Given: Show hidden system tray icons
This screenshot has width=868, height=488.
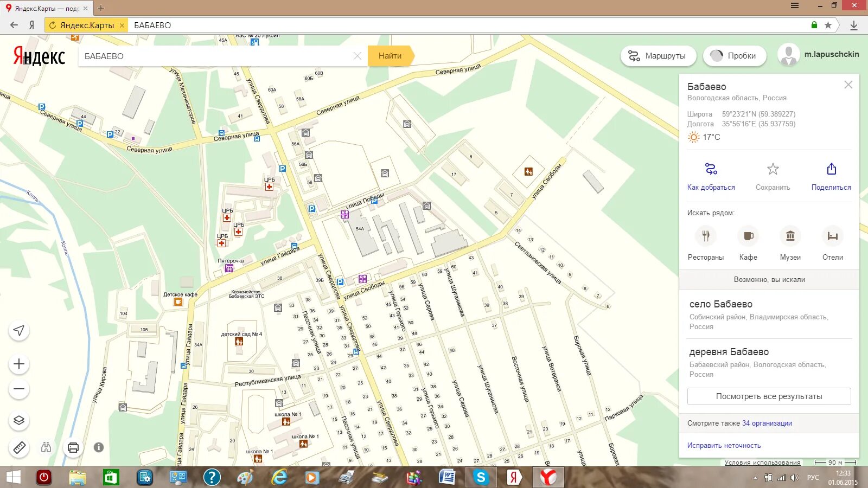Looking at the screenshot, I should (x=755, y=478).
